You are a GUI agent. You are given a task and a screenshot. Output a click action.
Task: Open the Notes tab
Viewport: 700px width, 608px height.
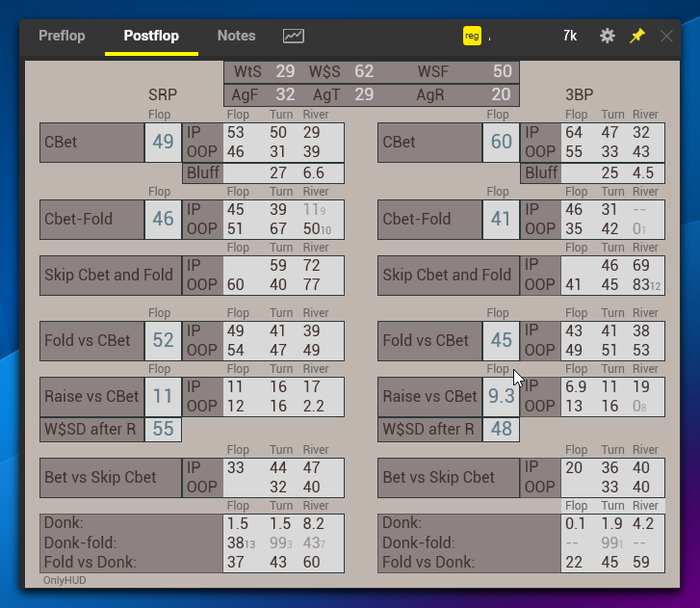point(236,36)
